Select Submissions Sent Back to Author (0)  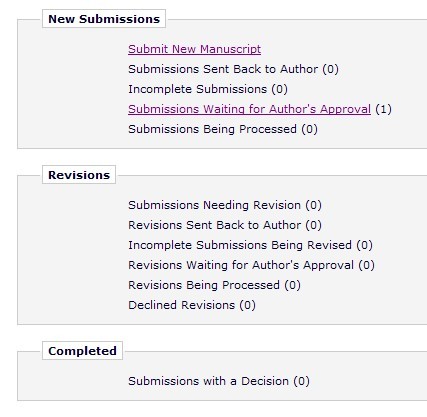(233, 69)
